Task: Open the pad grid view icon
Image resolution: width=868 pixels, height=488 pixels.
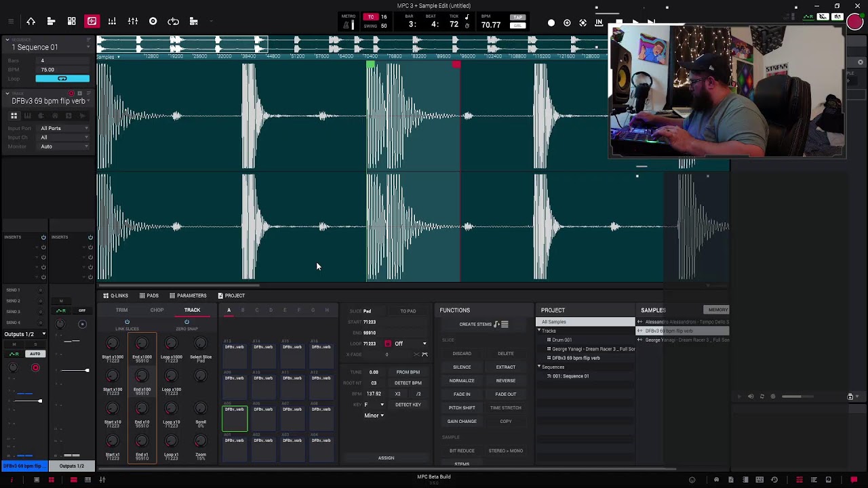Action: 71,22
